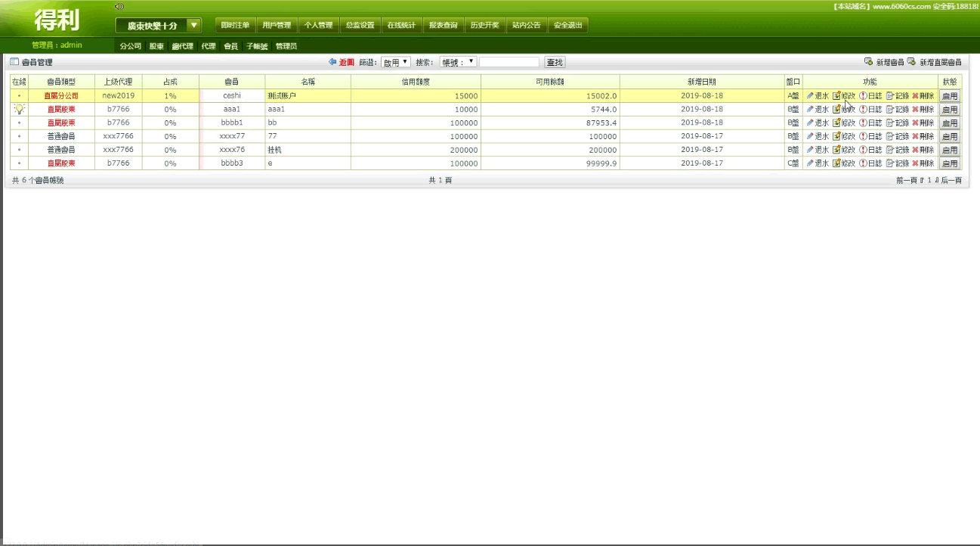Open the 用戶管理 menu
This screenshot has height=546, width=980.
(277, 26)
